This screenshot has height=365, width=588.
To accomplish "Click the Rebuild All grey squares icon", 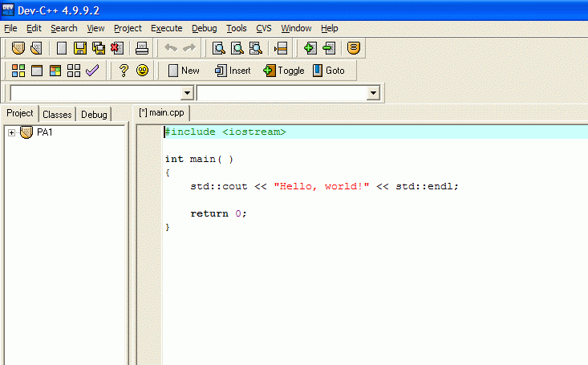I will pos(74,70).
